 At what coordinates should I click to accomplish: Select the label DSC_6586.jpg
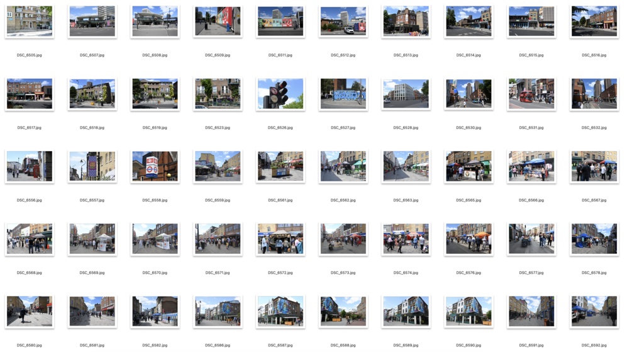tap(218, 346)
